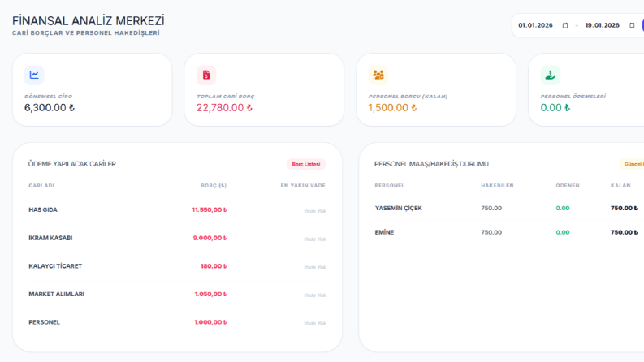Open calendar picker for end date 19.01.2026
Viewport: 644px width, 362px height.
(x=632, y=25)
